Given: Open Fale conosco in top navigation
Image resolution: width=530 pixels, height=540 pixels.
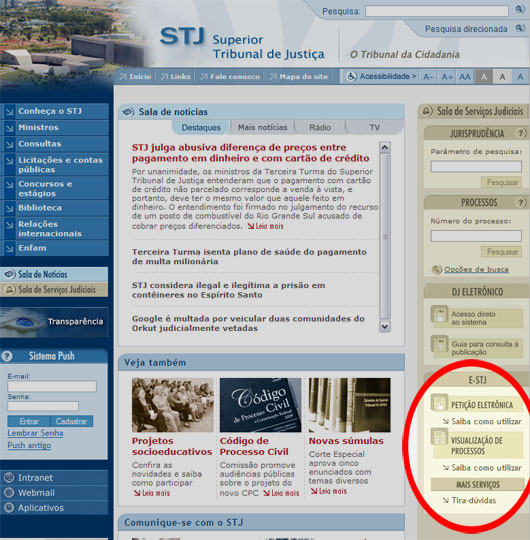Looking at the screenshot, I should 230,77.
